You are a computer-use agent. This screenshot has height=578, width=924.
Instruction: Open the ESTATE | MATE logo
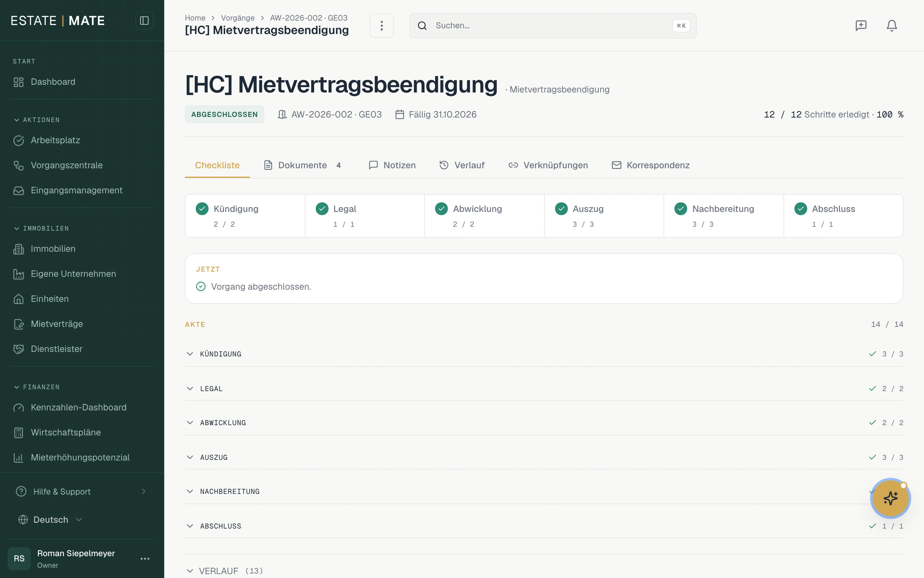58,21
